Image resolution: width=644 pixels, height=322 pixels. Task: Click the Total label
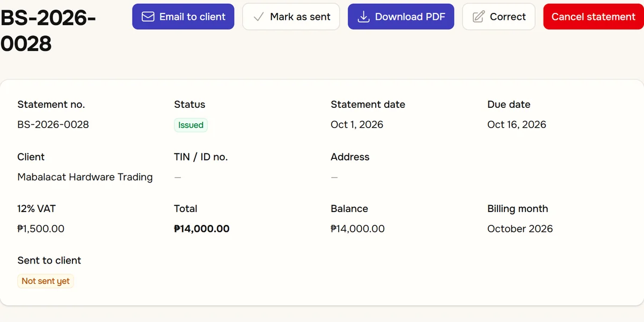click(x=186, y=209)
